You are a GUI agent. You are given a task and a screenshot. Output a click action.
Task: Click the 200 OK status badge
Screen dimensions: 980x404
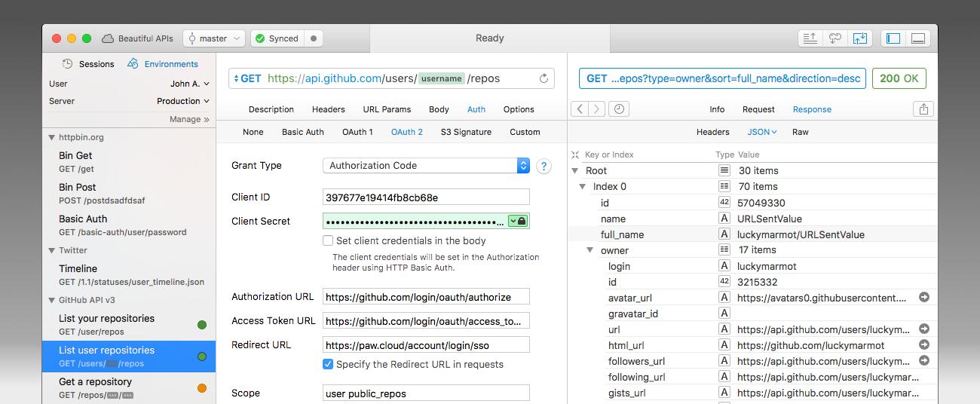click(899, 78)
